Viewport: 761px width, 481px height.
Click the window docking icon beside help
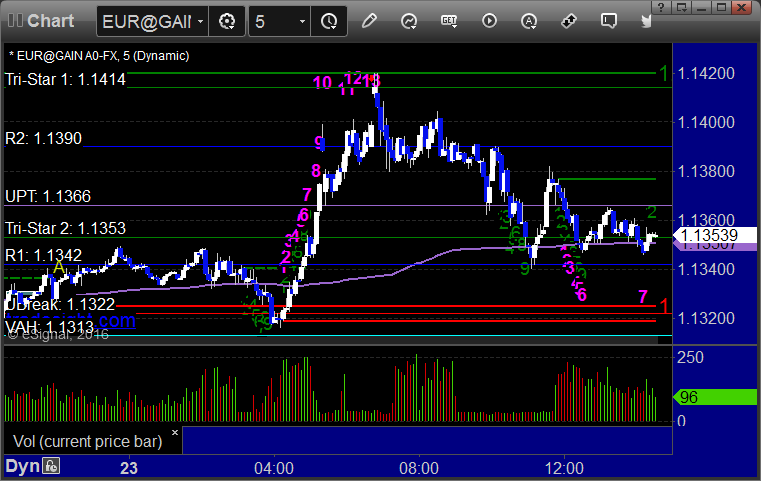click(x=682, y=7)
